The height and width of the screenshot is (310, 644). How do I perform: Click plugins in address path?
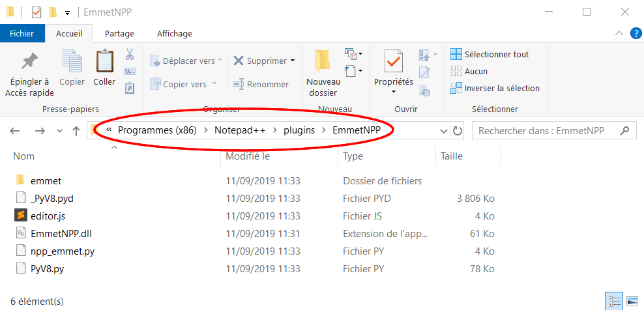pos(299,130)
